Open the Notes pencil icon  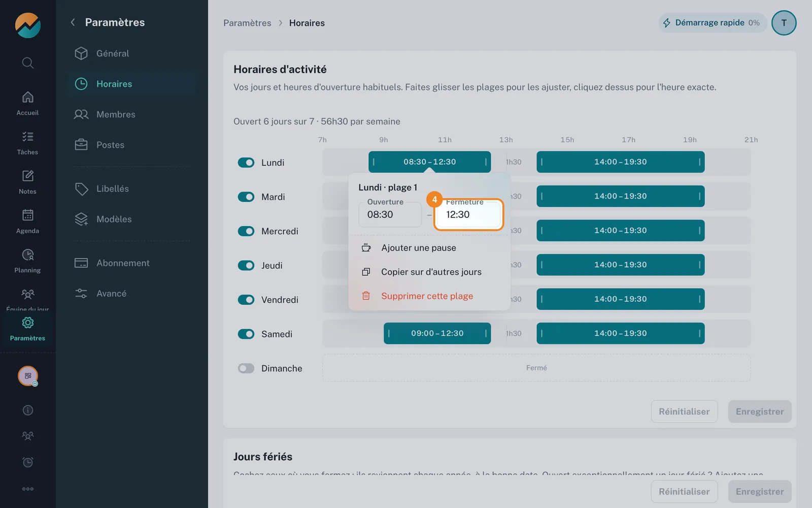click(x=28, y=176)
